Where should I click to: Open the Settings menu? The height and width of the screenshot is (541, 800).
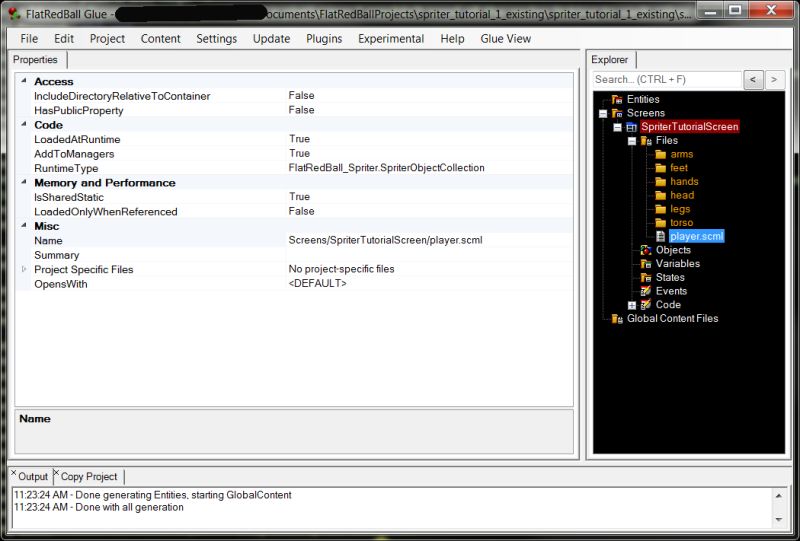[216, 39]
